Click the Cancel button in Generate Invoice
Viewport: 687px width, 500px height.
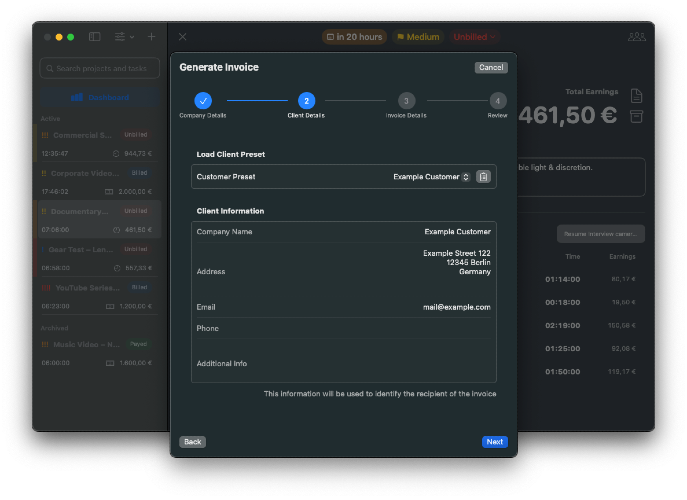(491, 67)
